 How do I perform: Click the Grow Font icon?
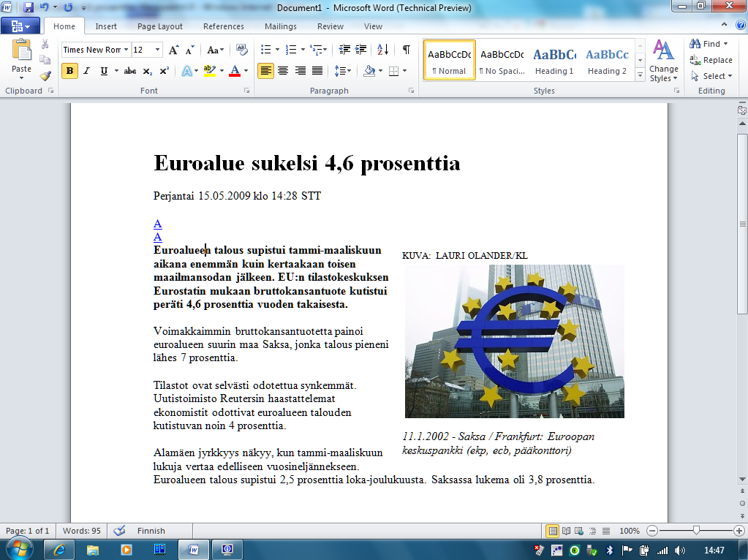pyautogui.click(x=173, y=50)
